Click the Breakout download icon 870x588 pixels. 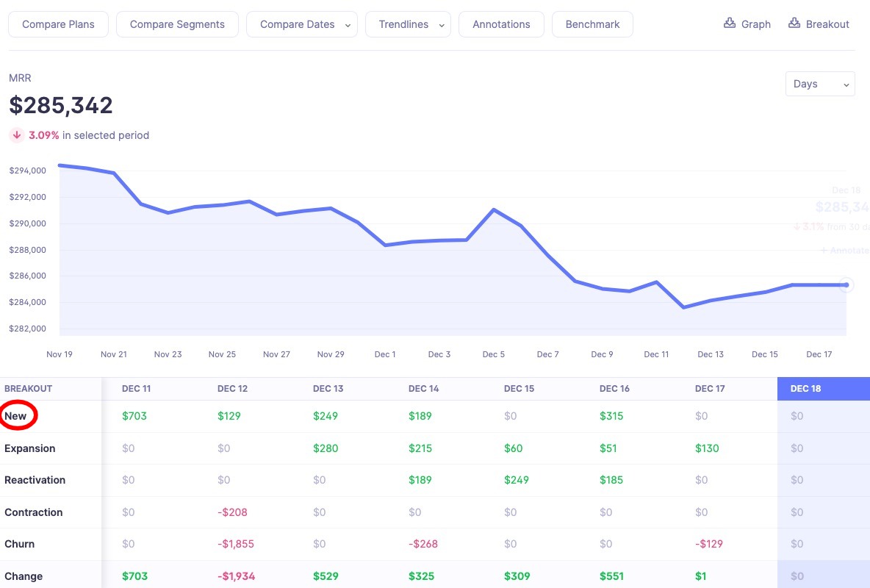794,24
